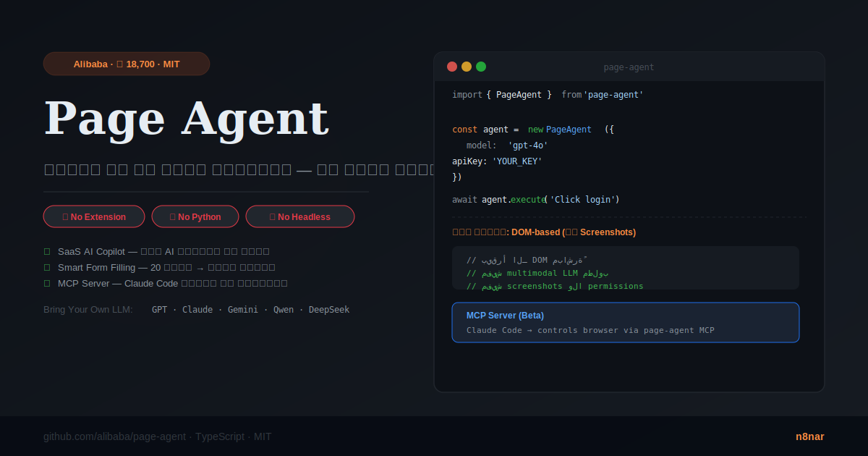Click the comment line mentioning DOM
This screenshot has height=456, width=868.
[527, 259]
